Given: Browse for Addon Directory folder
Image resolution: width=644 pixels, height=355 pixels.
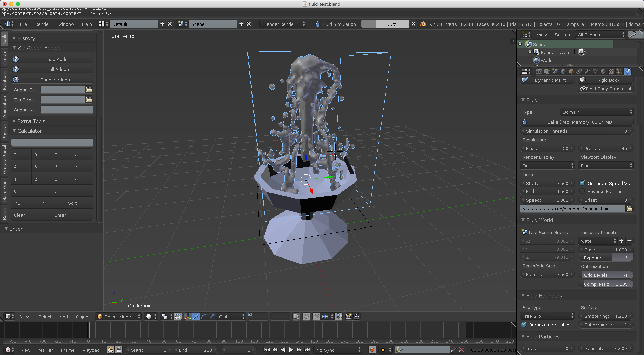Looking at the screenshot, I should coord(89,89).
